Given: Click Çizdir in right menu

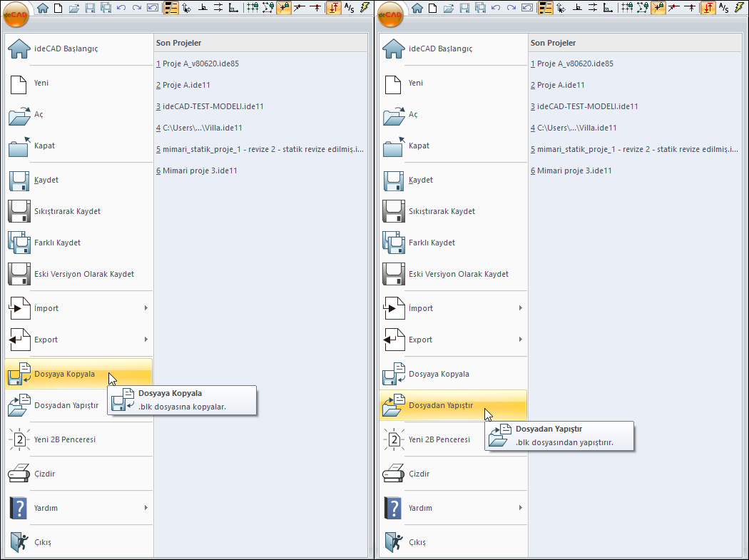Looking at the screenshot, I should coord(453,474).
